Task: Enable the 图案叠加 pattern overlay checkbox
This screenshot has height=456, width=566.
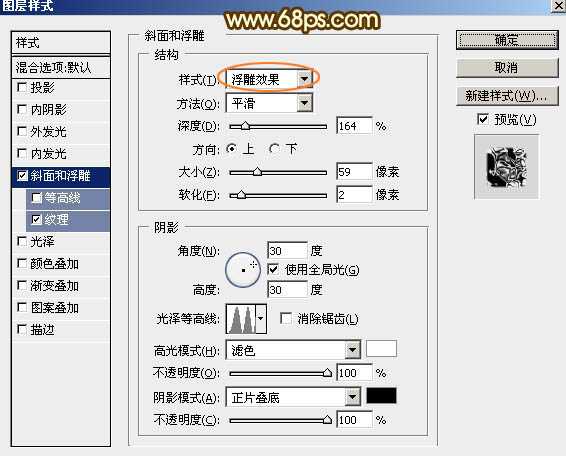Action: tap(22, 308)
